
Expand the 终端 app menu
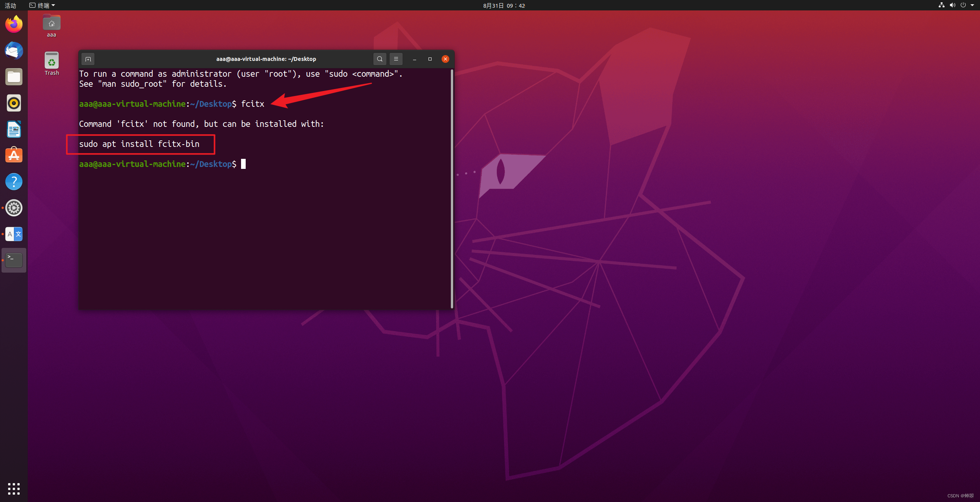coord(42,5)
